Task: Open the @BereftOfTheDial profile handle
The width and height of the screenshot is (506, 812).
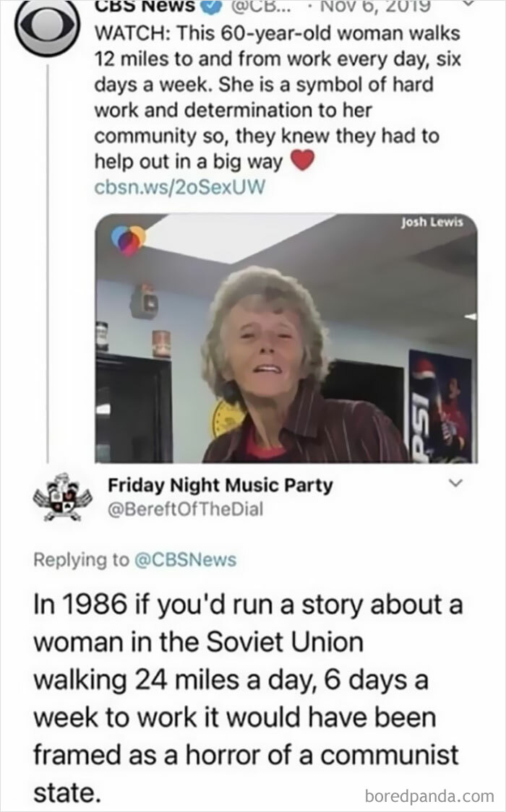Action: [x=186, y=509]
